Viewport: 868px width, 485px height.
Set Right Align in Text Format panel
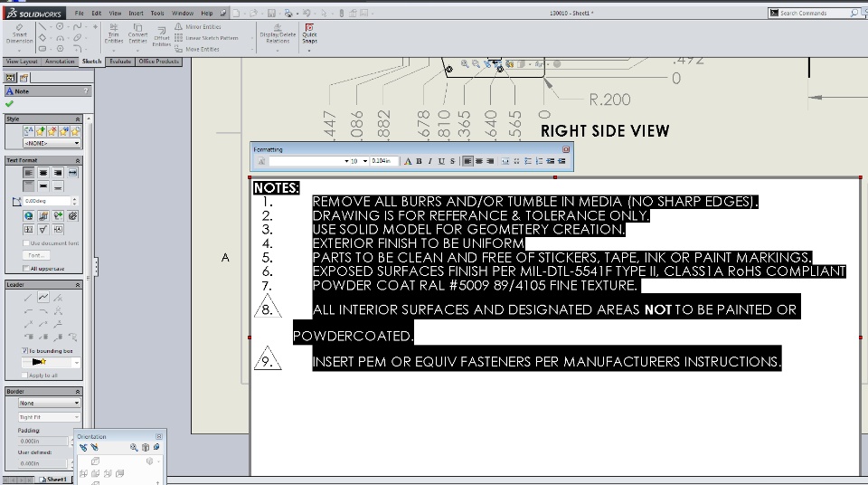58,173
